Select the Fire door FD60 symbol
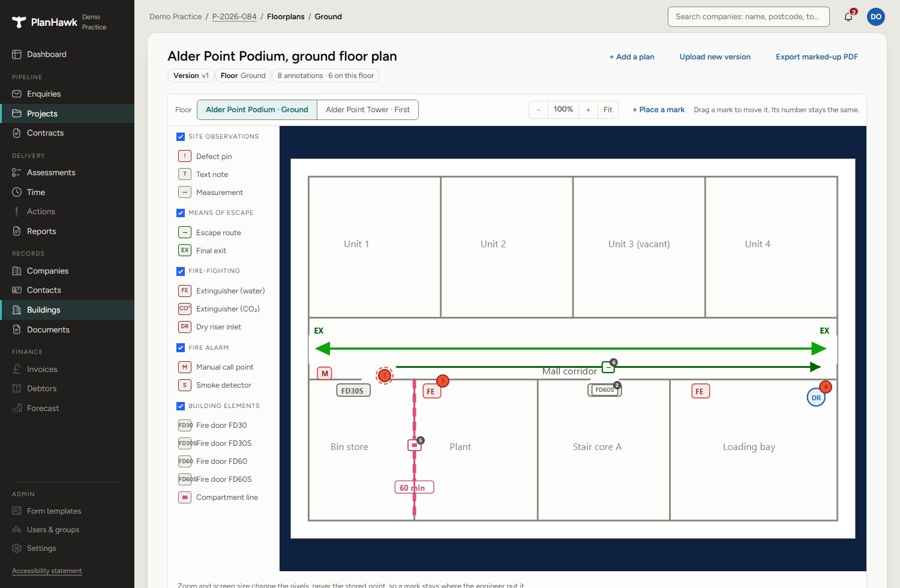The height and width of the screenshot is (588, 900). 185,461
